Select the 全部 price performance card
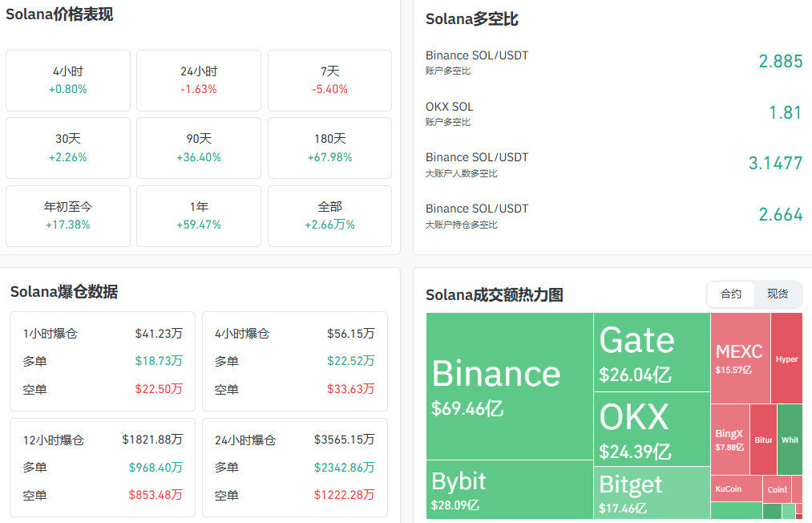 pos(329,216)
